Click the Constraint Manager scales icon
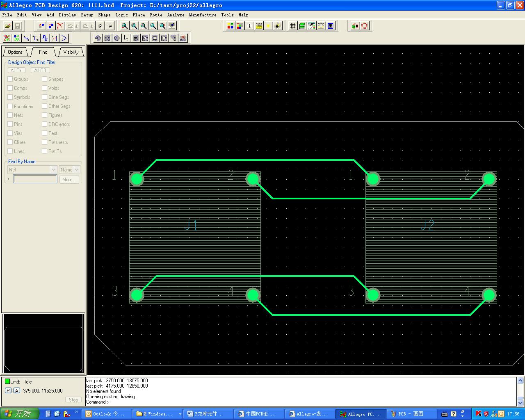The image size is (525, 420). pyautogui.click(x=321, y=26)
